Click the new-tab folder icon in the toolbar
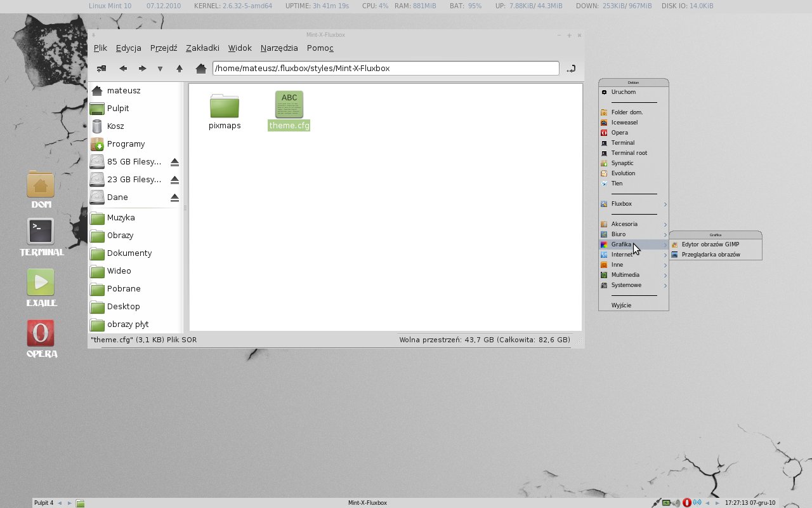Viewport: 812px width, 508px height. click(x=101, y=69)
